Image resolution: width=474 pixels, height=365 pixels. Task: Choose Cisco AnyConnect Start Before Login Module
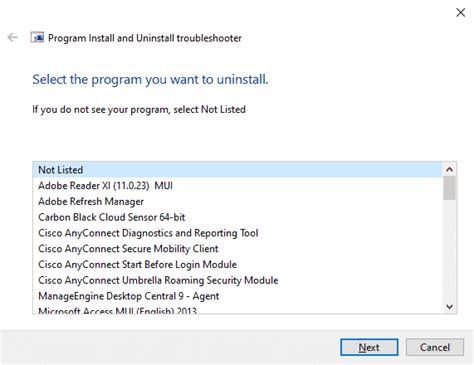click(237, 264)
